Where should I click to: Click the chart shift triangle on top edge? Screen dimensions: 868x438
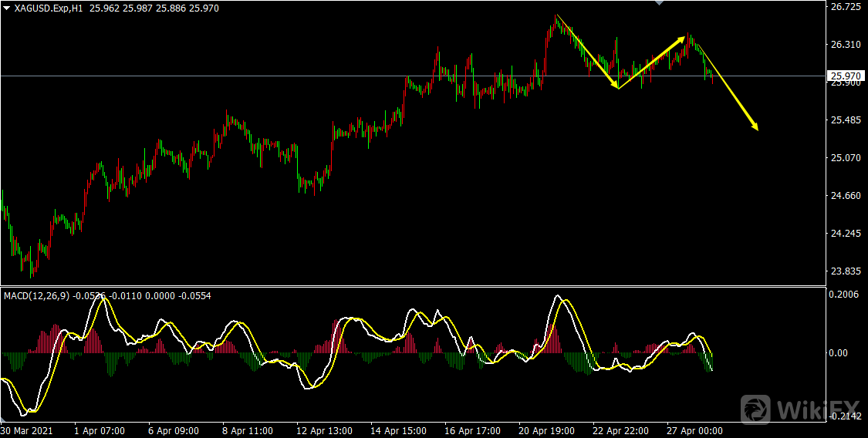[x=658, y=3]
